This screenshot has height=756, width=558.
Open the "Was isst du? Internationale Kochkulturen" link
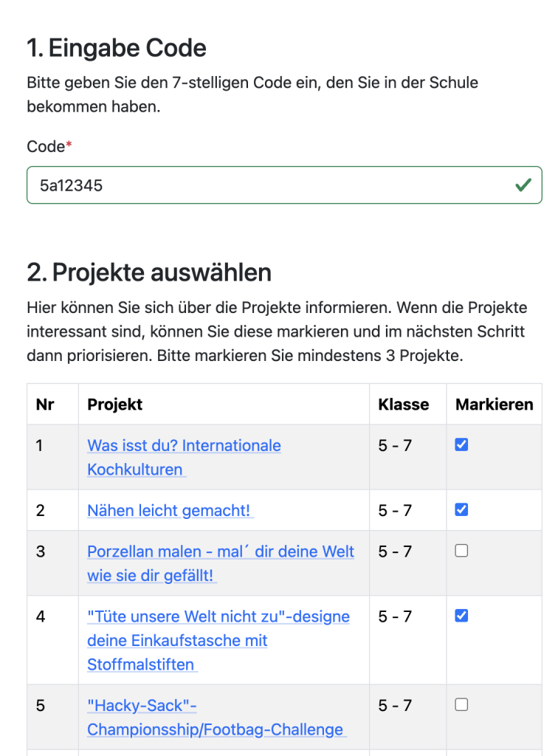tap(183, 446)
